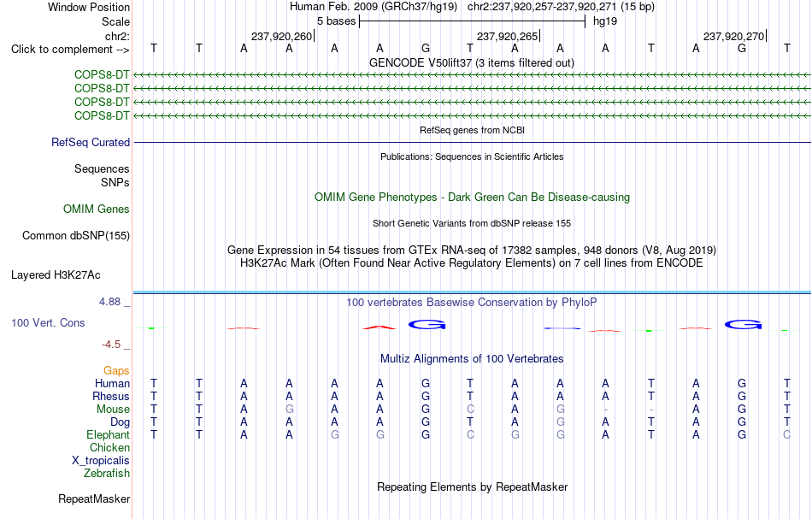The width and height of the screenshot is (812, 519).
Task: Select the Human alignment row label
Action: (x=112, y=383)
